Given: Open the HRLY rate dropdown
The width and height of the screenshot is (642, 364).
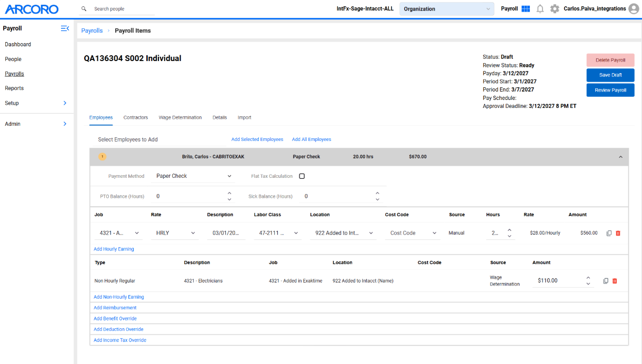Looking at the screenshot, I should [176, 233].
